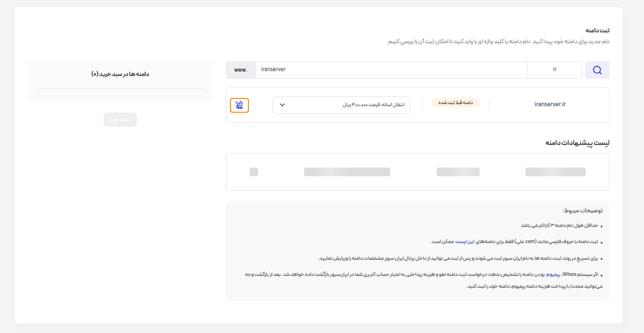Click the توضیحات مربوط heading
This screenshot has height=333, width=644.
pyautogui.click(x=582, y=211)
